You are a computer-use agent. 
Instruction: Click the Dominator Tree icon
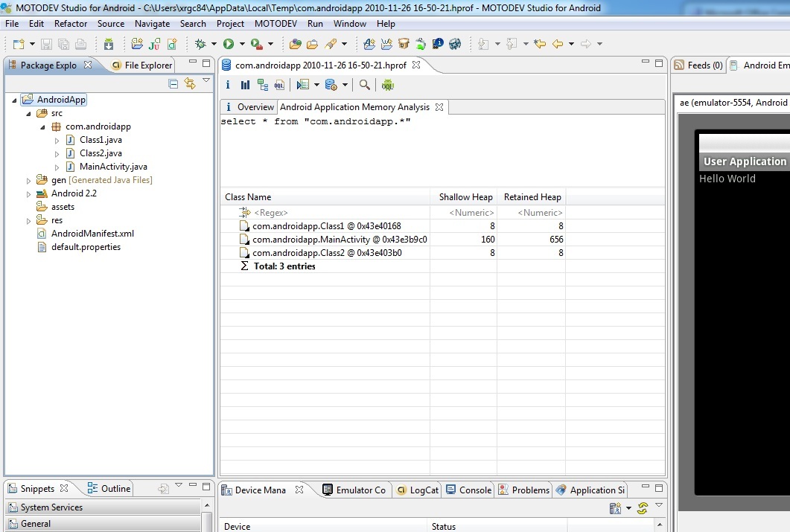[x=263, y=85]
